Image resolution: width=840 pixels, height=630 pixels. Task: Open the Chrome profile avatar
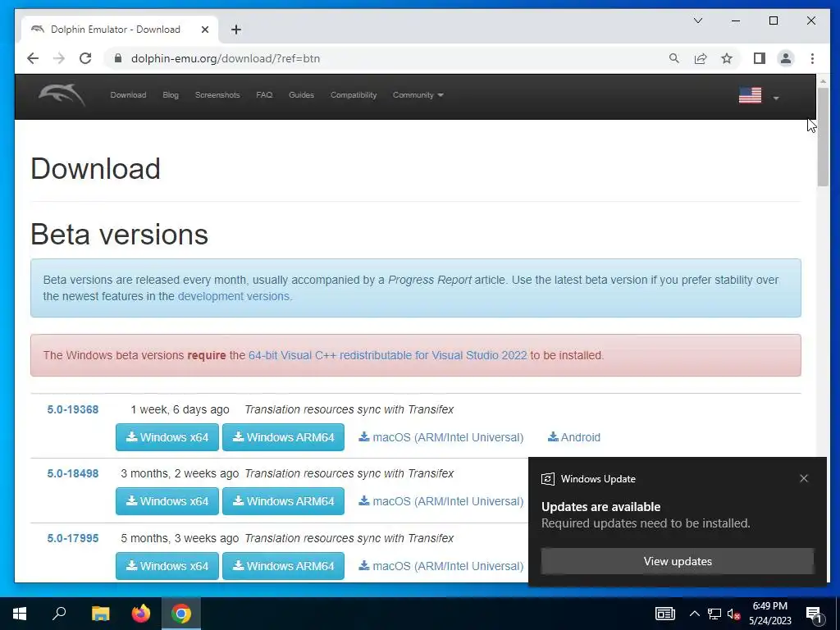point(785,58)
